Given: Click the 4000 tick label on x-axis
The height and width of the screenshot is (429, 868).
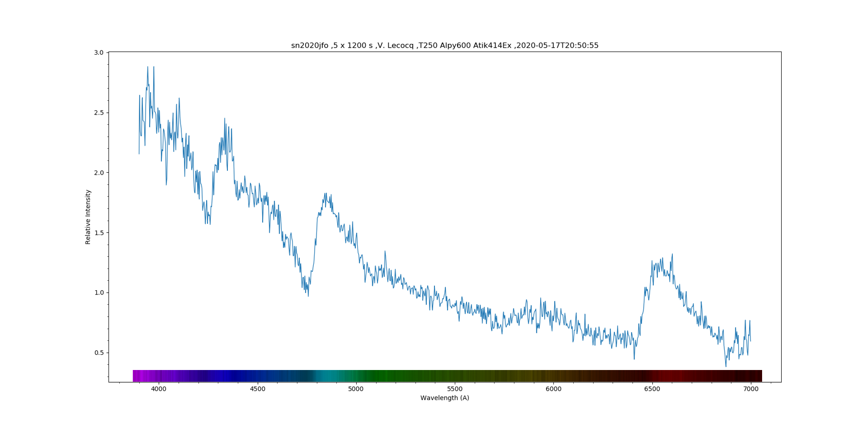Looking at the screenshot, I should 158,389.
